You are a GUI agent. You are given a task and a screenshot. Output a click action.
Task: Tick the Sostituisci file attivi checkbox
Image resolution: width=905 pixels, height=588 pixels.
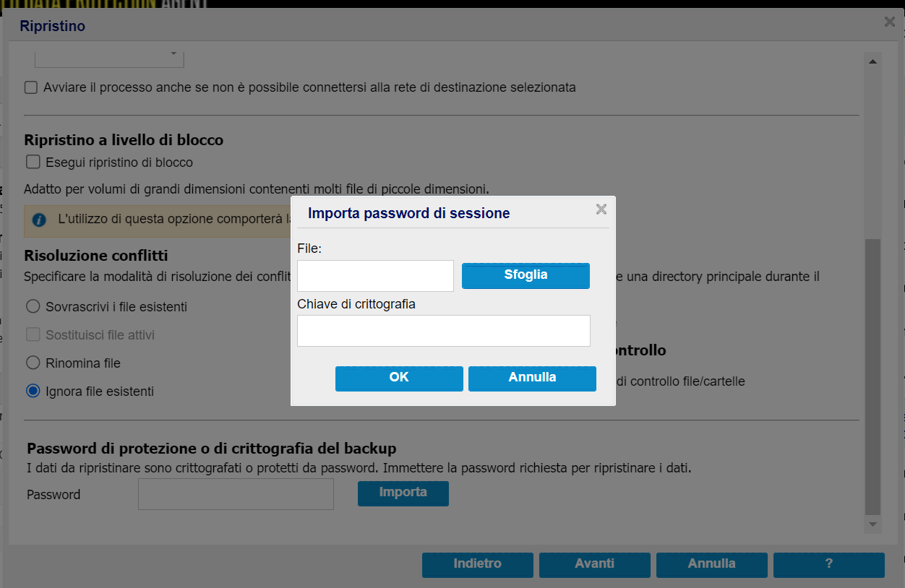tap(33, 334)
